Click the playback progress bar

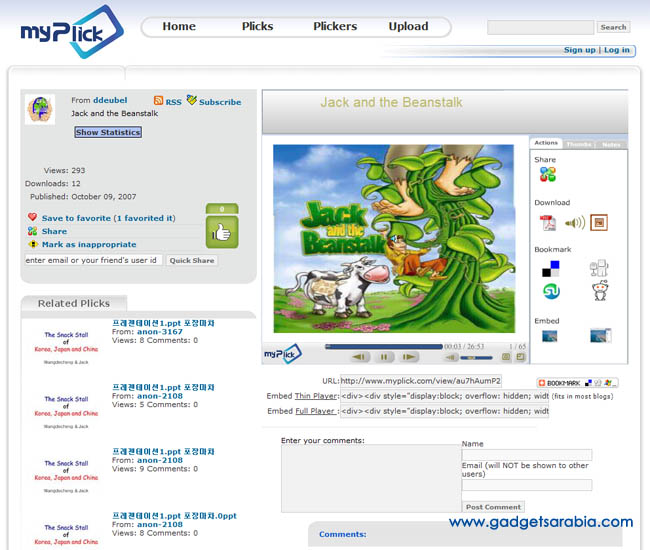(383, 346)
